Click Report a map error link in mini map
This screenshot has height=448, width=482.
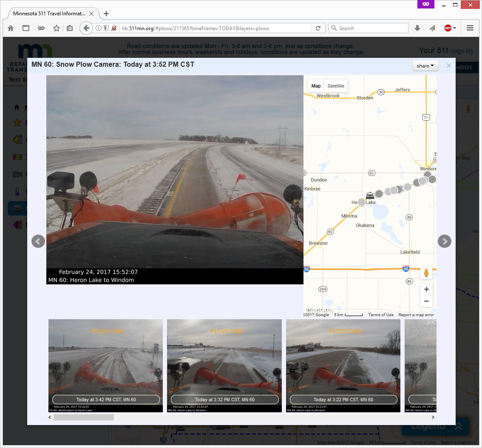[x=416, y=315]
